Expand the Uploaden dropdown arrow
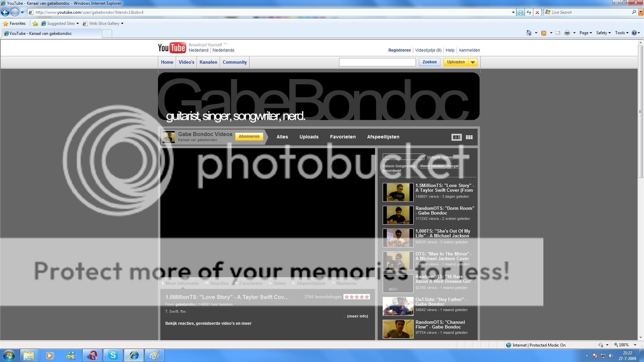This screenshot has width=644, height=362. [473, 62]
